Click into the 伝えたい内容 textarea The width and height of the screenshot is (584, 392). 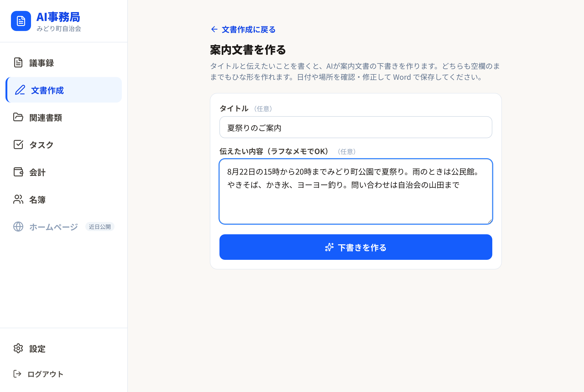[356, 191]
